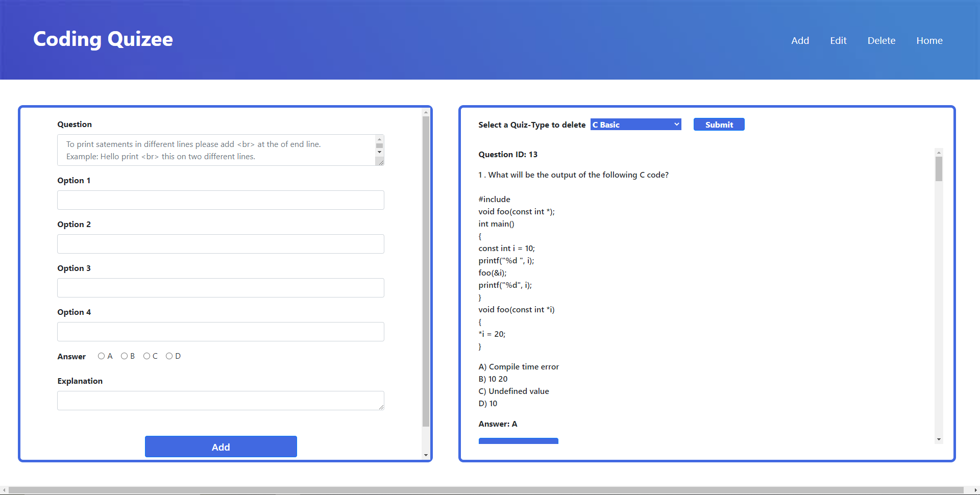The height and width of the screenshot is (495, 980).
Task: Click the 'Select a Quiz-Type to delete' label
Action: click(x=532, y=125)
